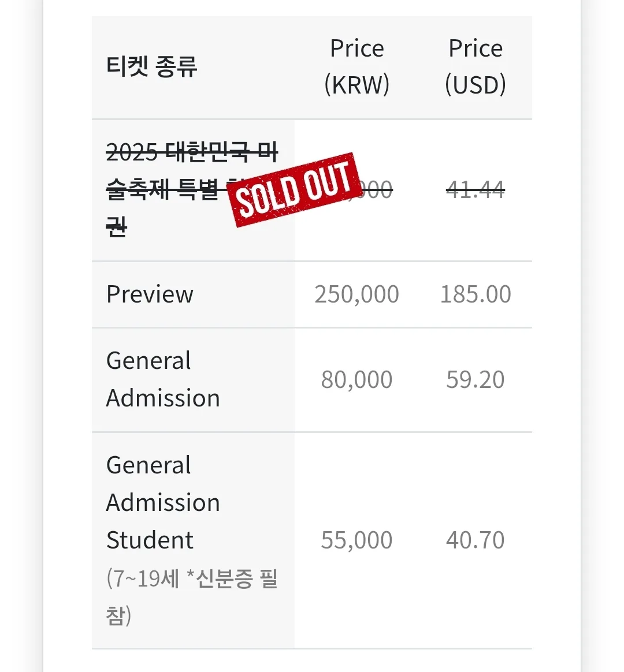Select the Preview ticket type

150,294
